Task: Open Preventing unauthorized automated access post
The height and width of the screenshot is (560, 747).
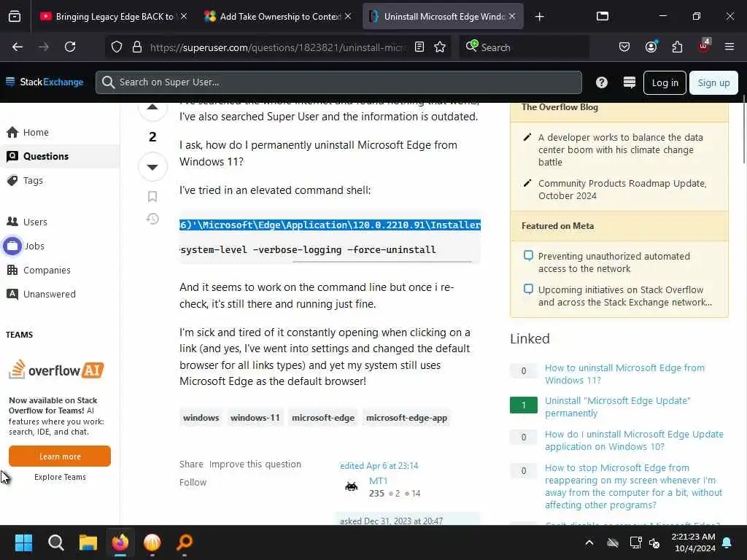Action: [614, 262]
